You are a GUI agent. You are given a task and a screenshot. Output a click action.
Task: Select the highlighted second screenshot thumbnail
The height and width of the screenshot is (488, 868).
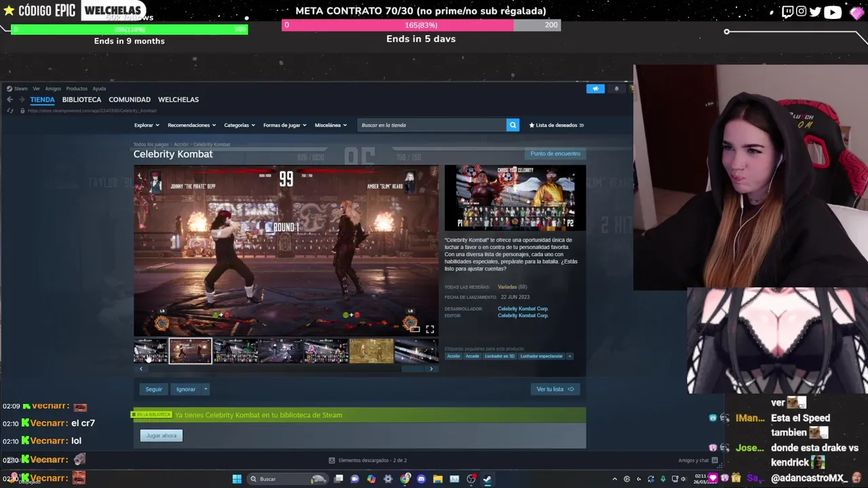pyautogui.click(x=191, y=351)
